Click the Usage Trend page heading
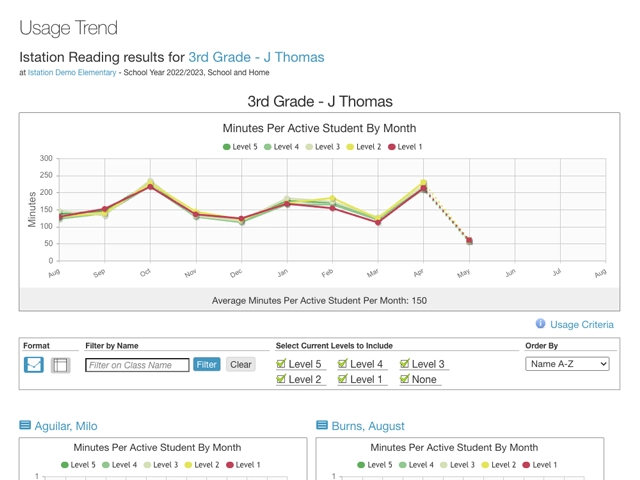The width and height of the screenshot is (640, 480). [x=69, y=28]
